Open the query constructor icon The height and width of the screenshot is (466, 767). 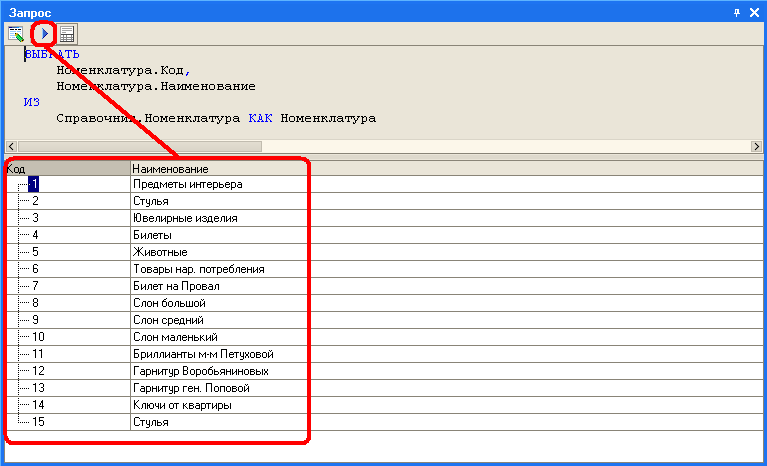[16, 34]
